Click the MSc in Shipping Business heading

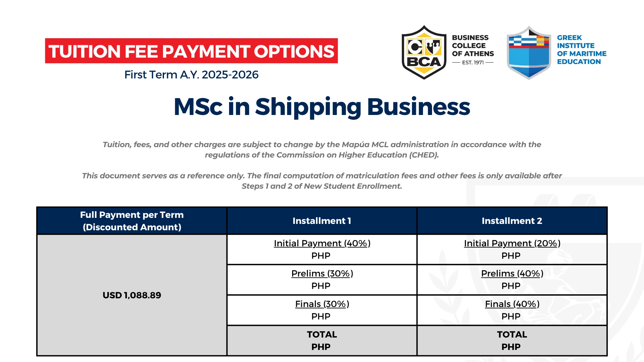point(322,107)
